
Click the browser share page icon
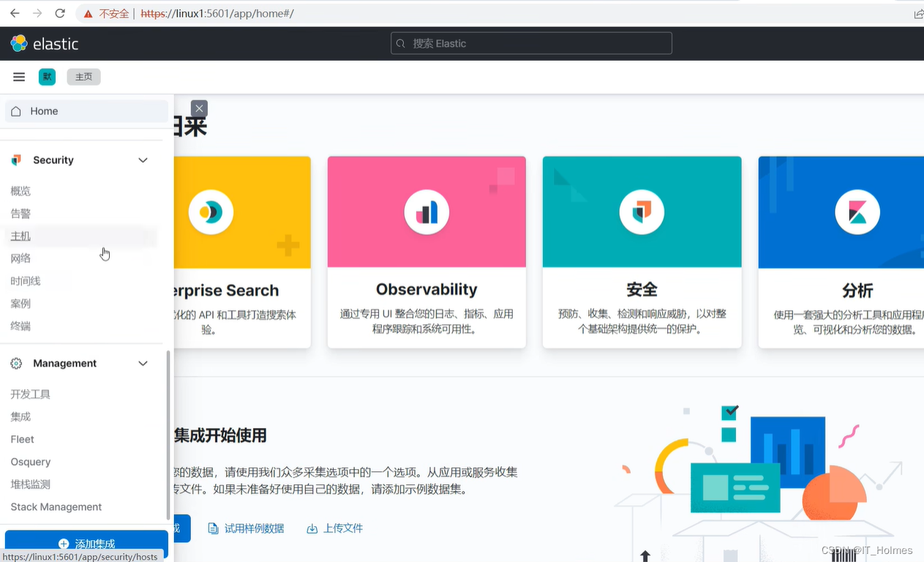[x=917, y=13]
